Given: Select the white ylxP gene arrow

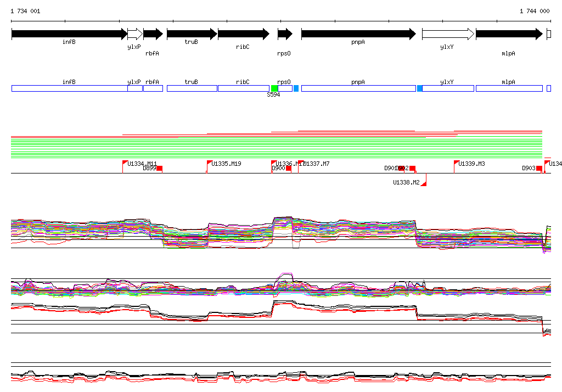Looking at the screenshot, I should tap(135, 34).
